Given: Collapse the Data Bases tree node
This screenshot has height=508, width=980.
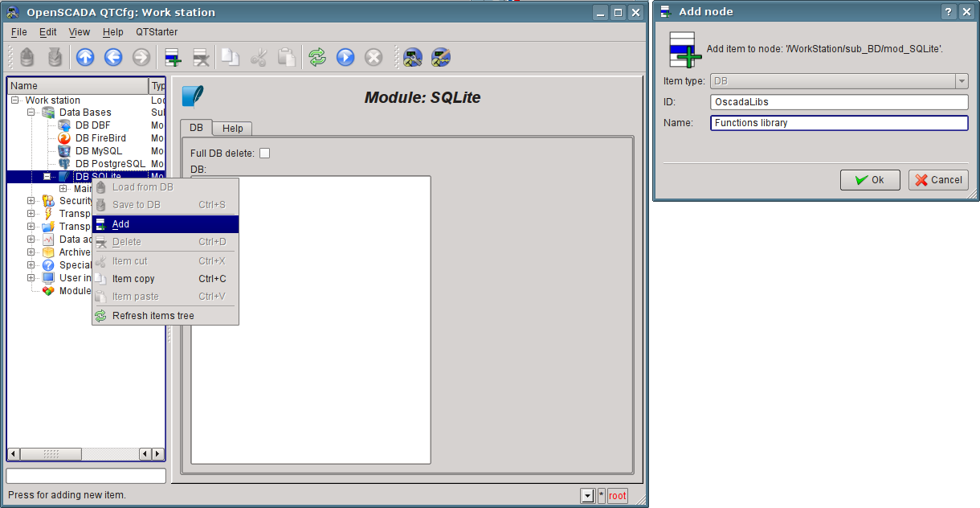Looking at the screenshot, I should [x=31, y=113].
